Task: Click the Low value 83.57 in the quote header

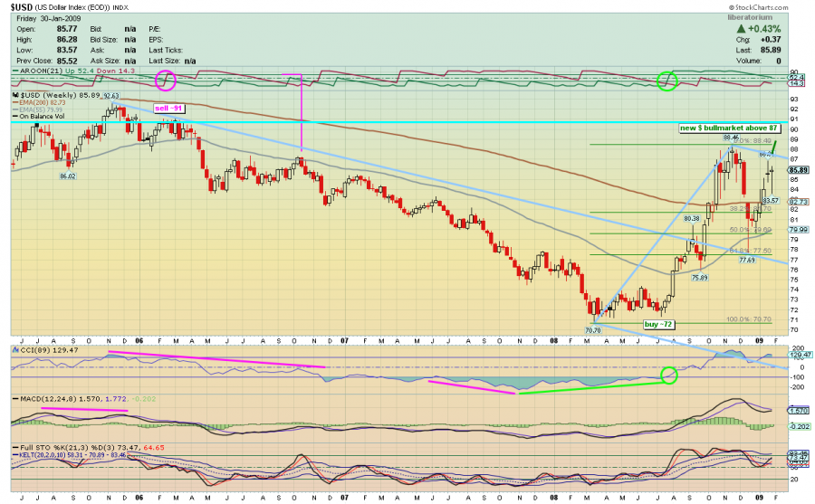Action: coord(67,50)
